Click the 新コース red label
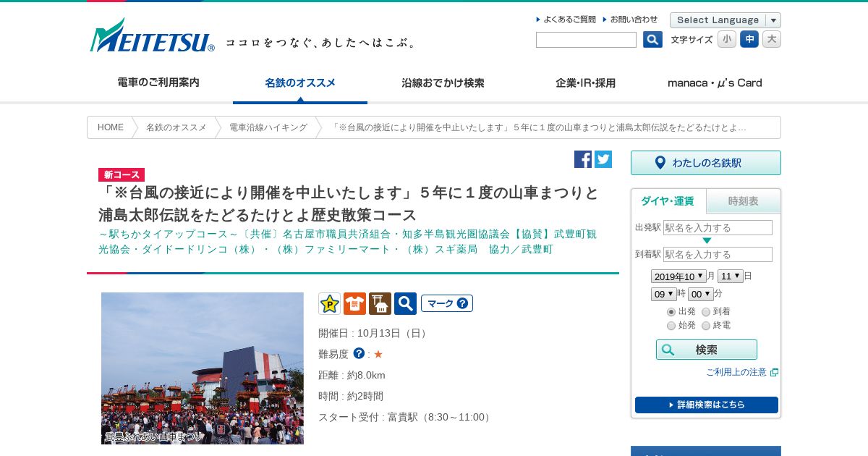This screenshot has width=868, height=456. point(122,174)
